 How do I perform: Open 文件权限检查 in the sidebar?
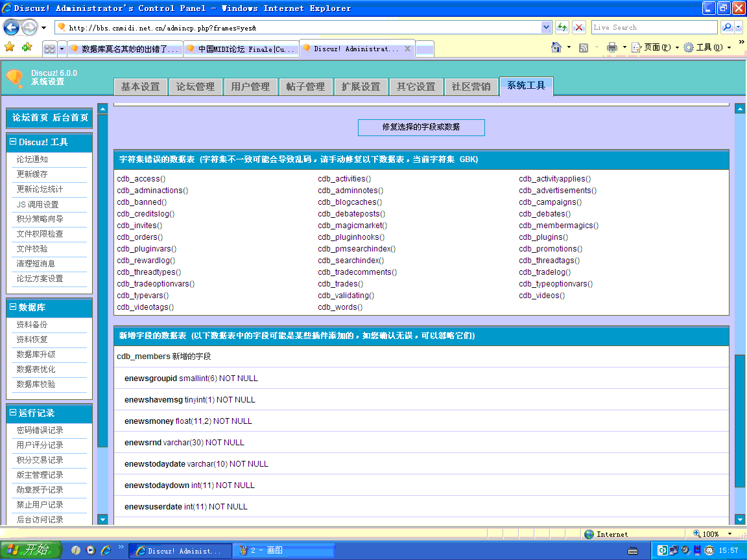pyautogui.click(x=40, y=234)
